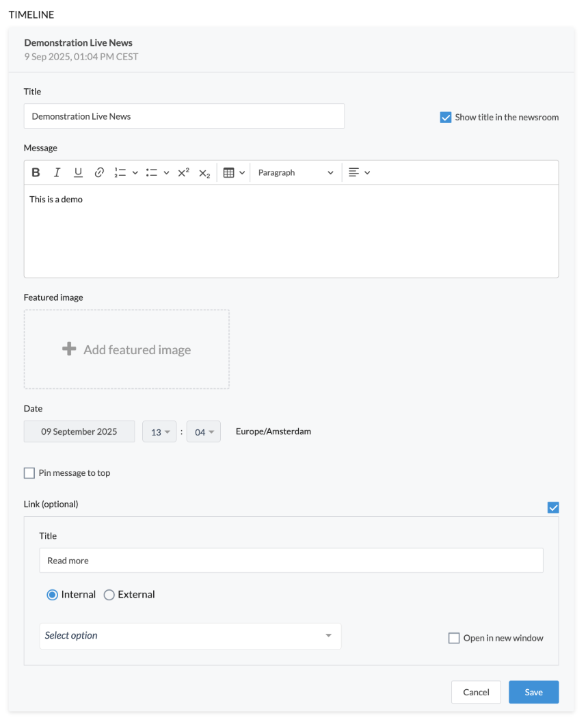588x722 pixels.
Task: Select the External link radio button
Action: tap(109, 595)
